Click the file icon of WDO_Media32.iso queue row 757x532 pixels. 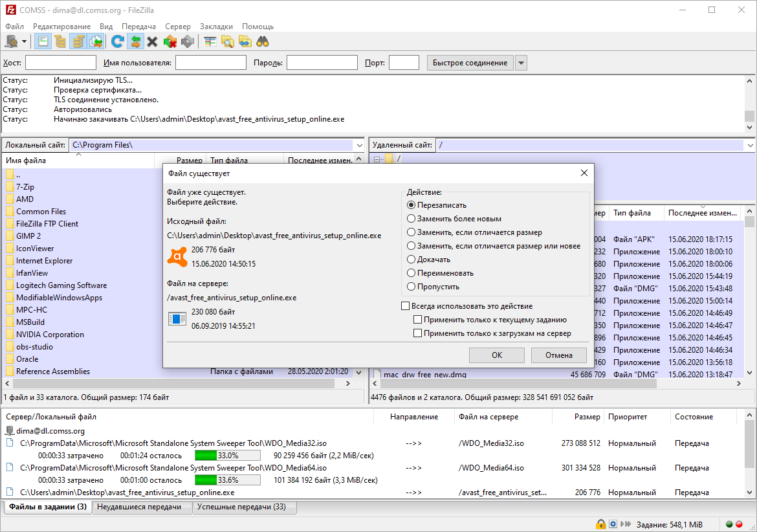pyautogui.click(x=10, y=443)
